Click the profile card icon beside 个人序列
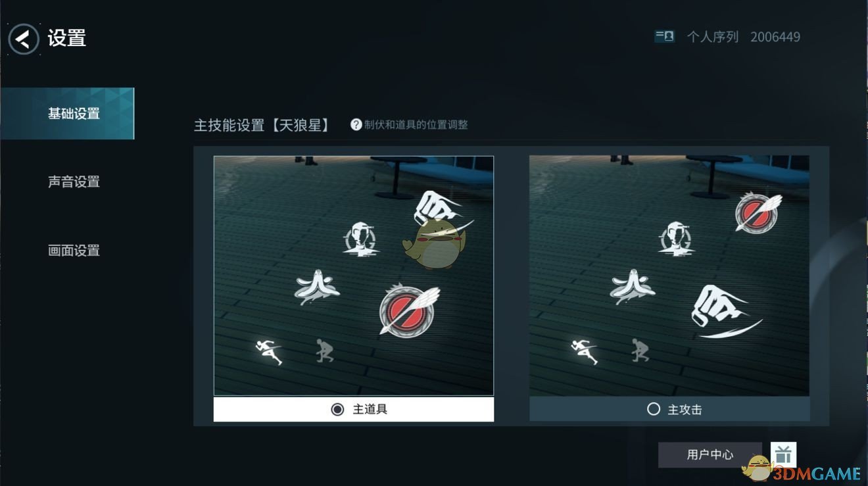Image resolution: width=868 pixels, height=486 pixels. tap(664, 37)
